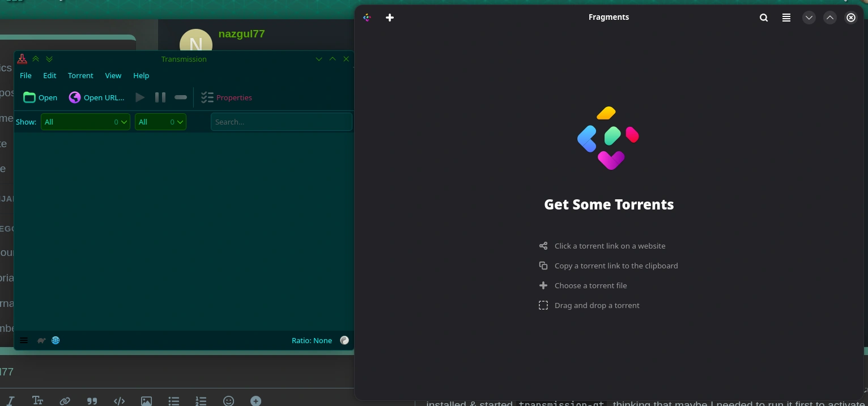The height and width of the screenshot is (406, 868).
Task: Toggle keep-above for the Transmission window
Action: pyautogui.click(x=36, y=59)
